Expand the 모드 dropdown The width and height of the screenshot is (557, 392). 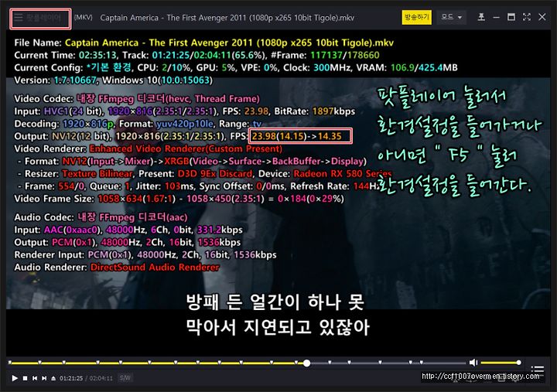click(x=451, y=17)
